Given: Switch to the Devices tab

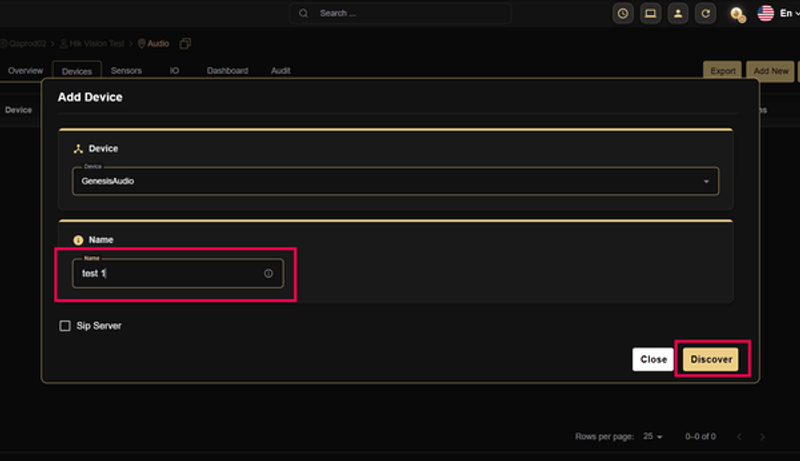Looking at the screenshot, I should pos(77,71).
